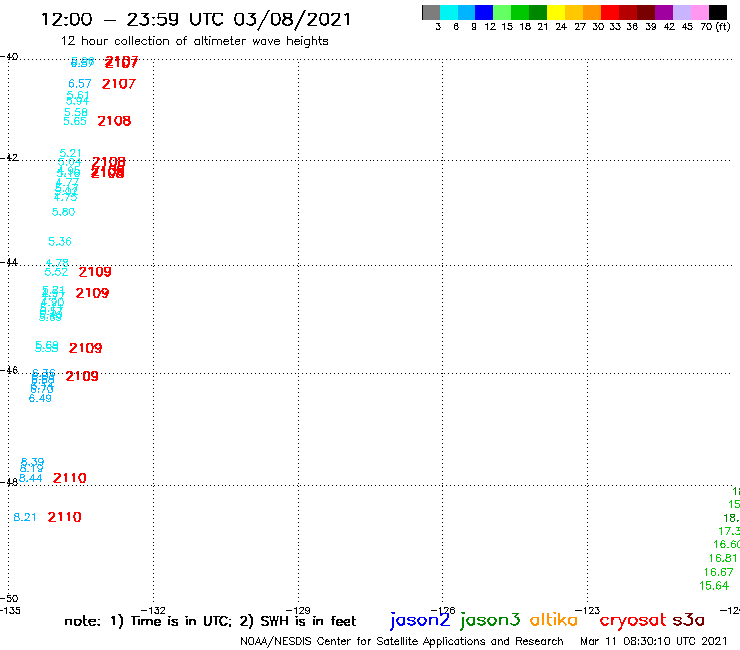
Task: Click the light green swatch after blue
Action: (x=502, y=12)
